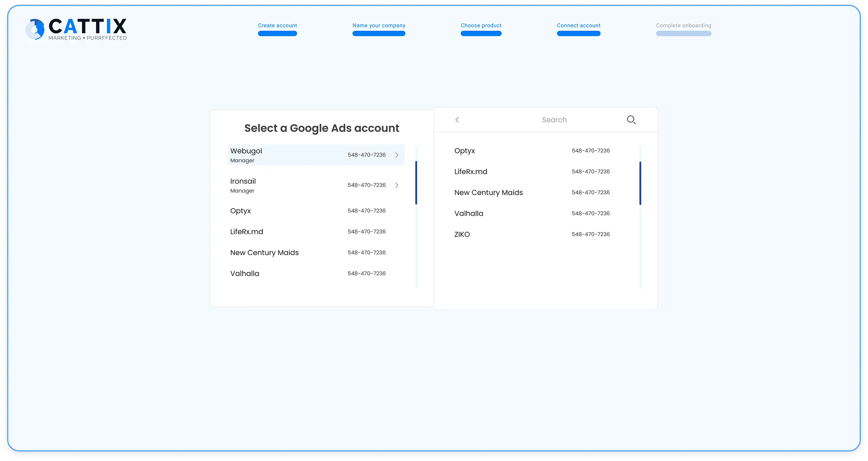
Task: Click the right panel scrollbar
Action: (x=640, y=183)
